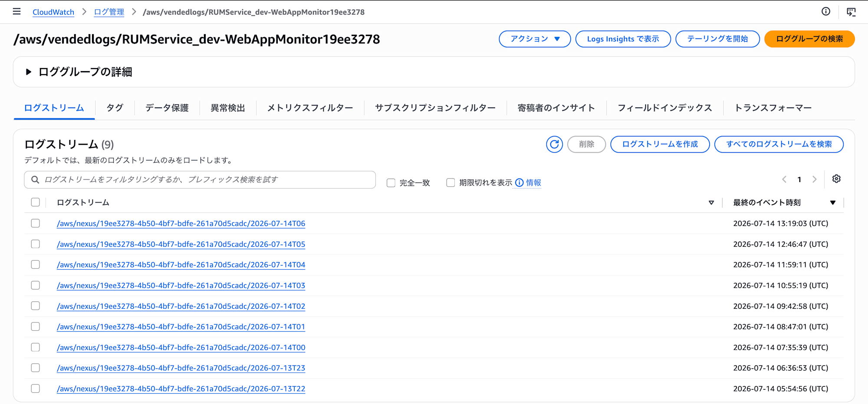Switch to the データ保護 tab
The height and width of the screenshot is (404, 868).
[x=167, y=108]
